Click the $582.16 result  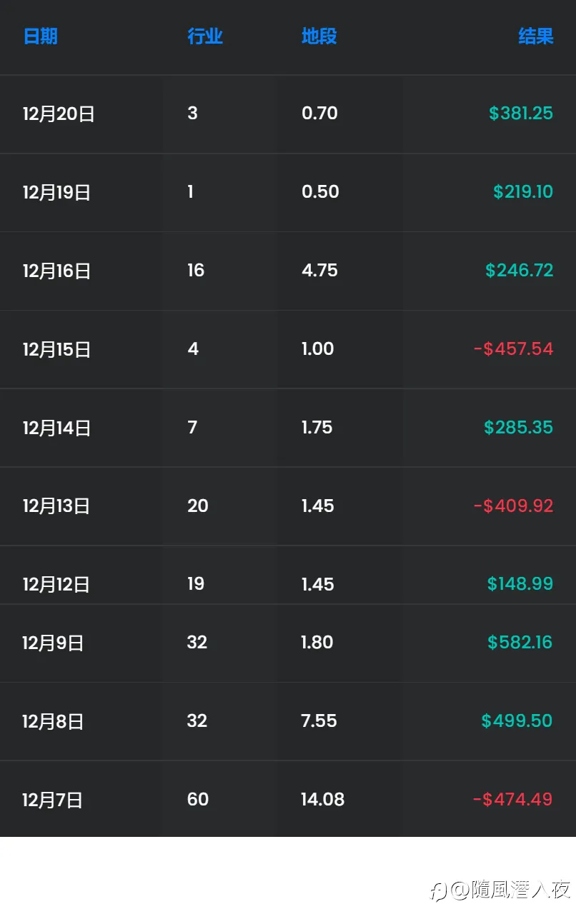(520, 642)
